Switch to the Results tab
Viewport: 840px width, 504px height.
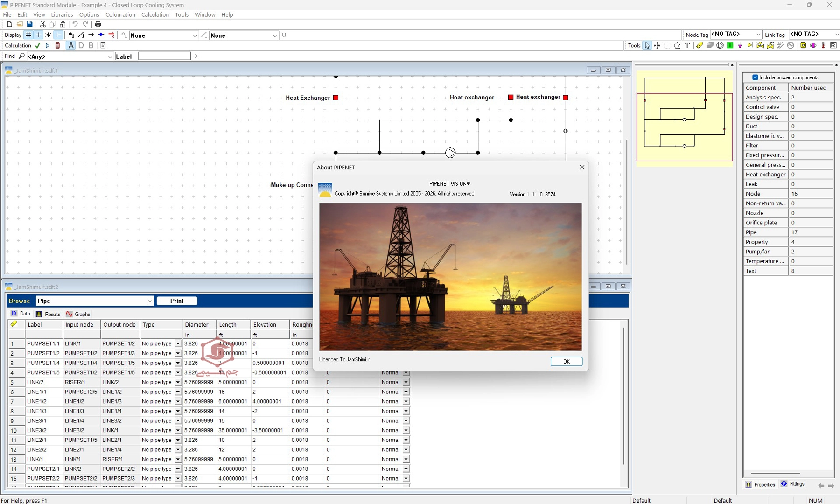click(x=49, y=314)
